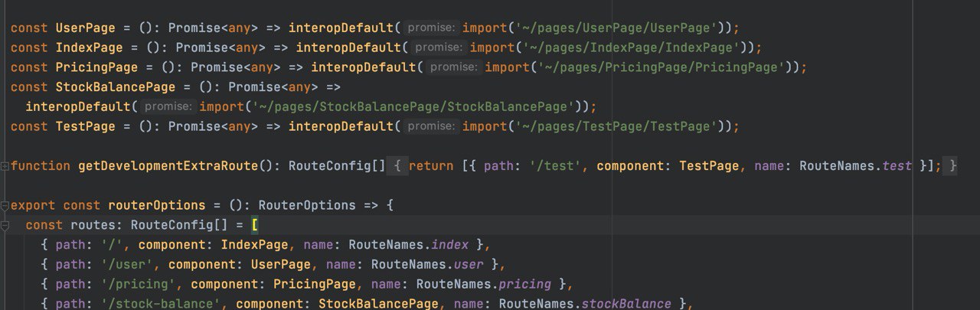980x310 pixels.
Task: Click import path '~/pages/IndexPage/IndexPage'
Action: 631,47
